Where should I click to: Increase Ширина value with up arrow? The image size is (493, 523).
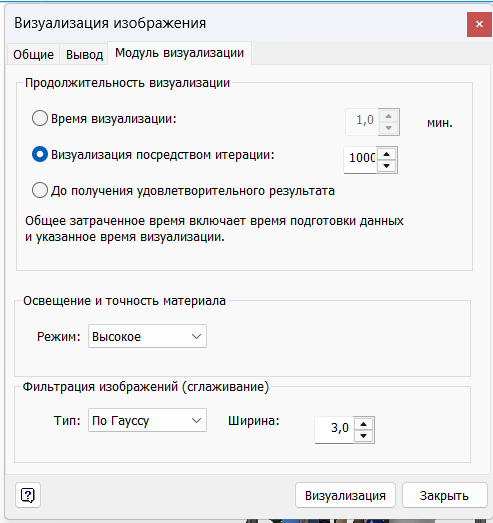coord(364,424)
